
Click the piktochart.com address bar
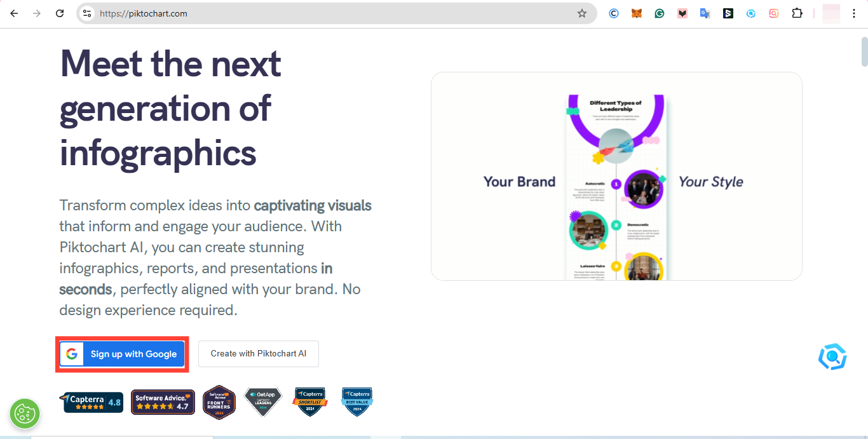coord(318,13)
